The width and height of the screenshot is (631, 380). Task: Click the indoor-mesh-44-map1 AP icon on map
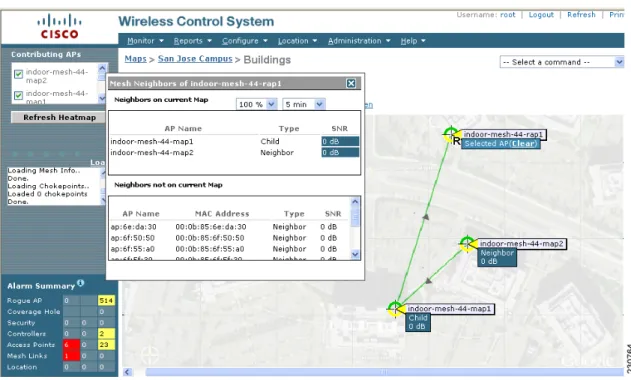(395, 309)
